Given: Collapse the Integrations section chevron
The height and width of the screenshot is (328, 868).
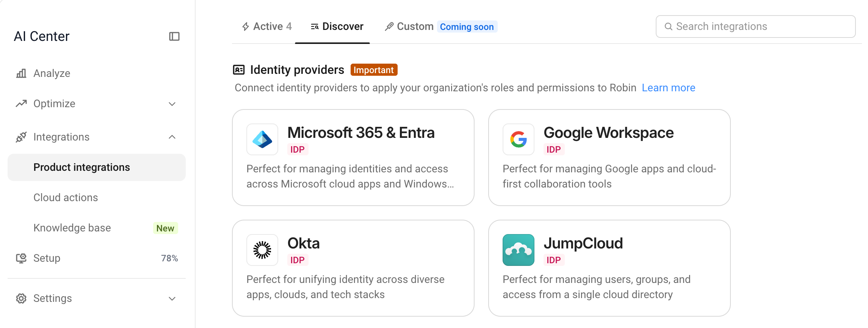Looking at the screenshot, I should [172, 137].
